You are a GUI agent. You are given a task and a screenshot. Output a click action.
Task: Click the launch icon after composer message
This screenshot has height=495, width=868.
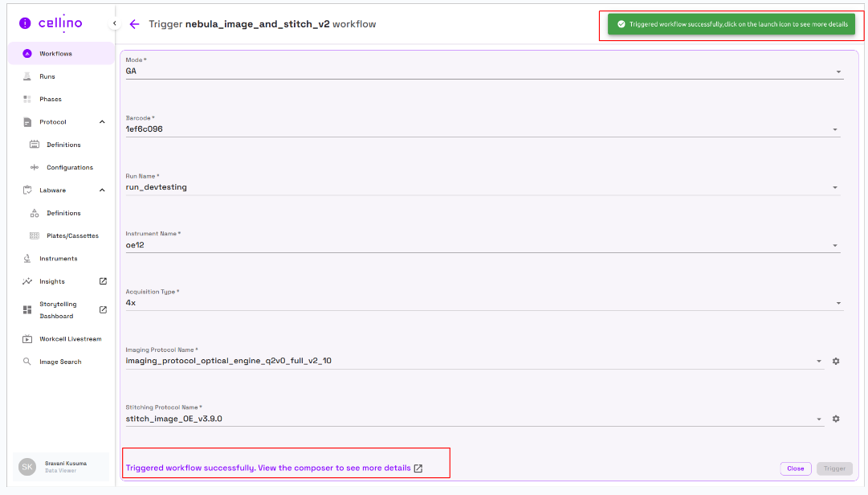[418, 468]
